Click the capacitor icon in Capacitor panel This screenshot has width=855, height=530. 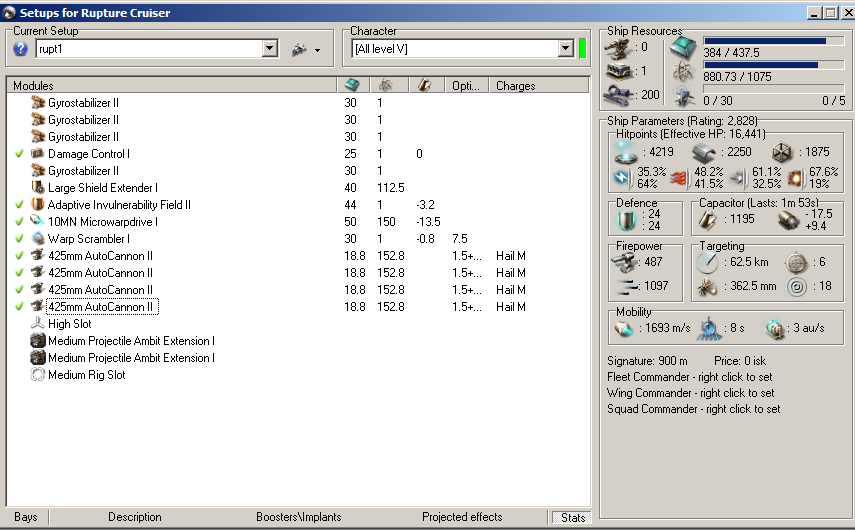[x=709, y=218]
